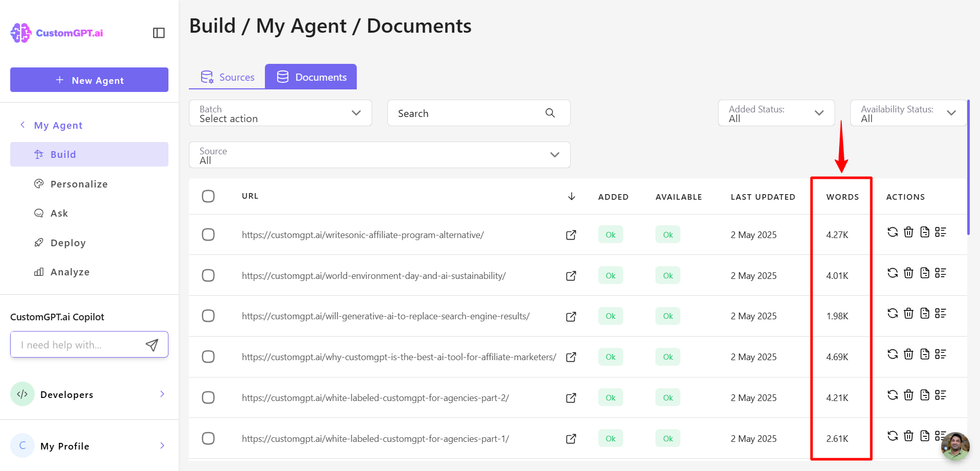This screenshot has width=980, height=471.
Task: Check the writesonic-affiliate-program-alternative row checkbox
Action: [208, 234]
